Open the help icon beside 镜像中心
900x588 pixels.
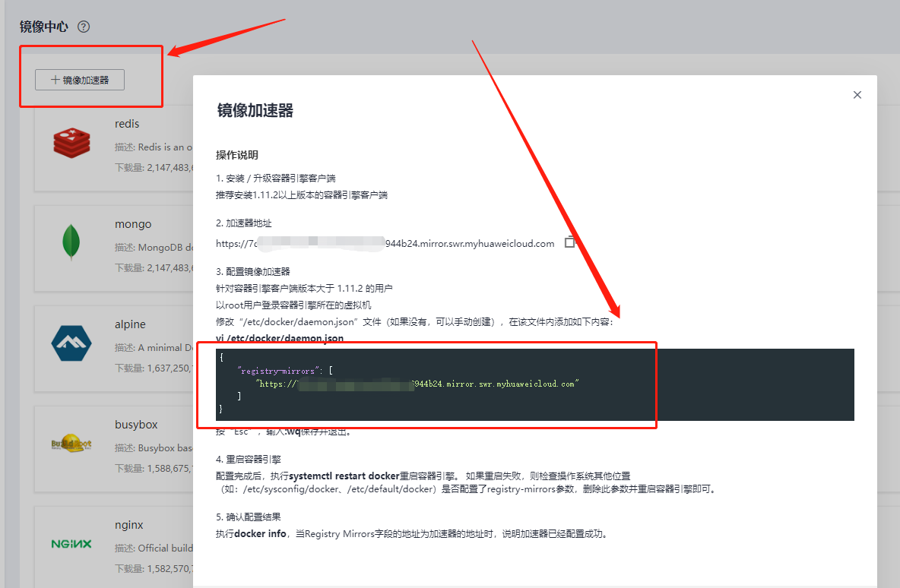(84, 27)
